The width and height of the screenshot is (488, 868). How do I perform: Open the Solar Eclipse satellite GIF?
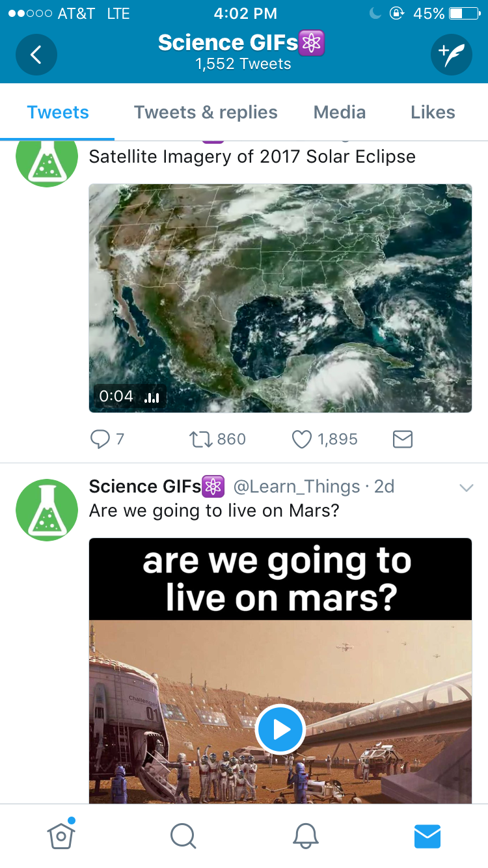[280, 298]
